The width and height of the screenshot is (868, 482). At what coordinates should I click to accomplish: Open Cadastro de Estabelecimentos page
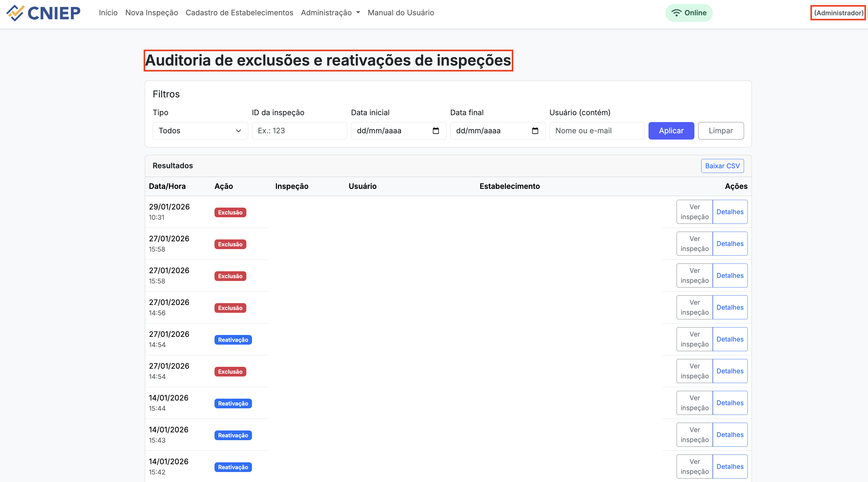239,13
